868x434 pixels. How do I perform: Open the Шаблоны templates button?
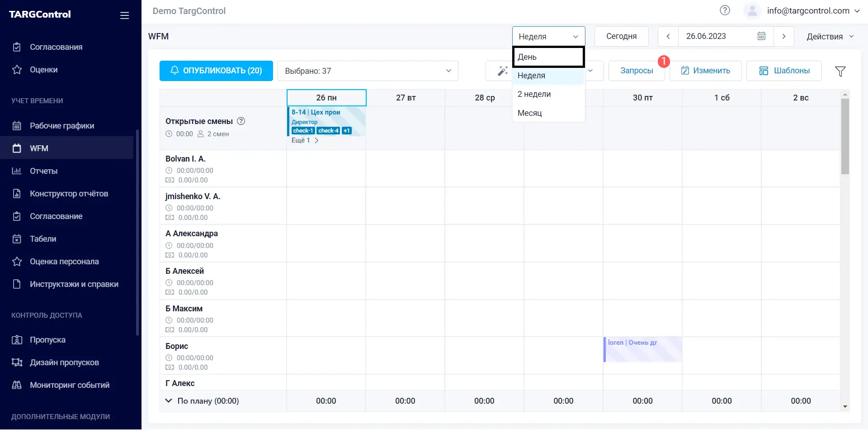coord(784,71)
